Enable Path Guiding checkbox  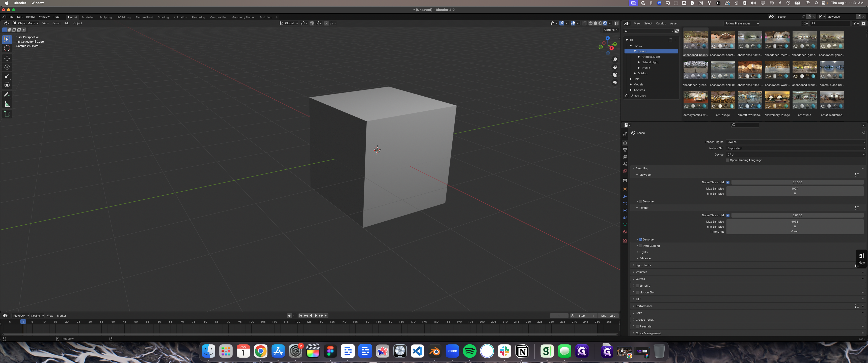(x=641, y=246)
